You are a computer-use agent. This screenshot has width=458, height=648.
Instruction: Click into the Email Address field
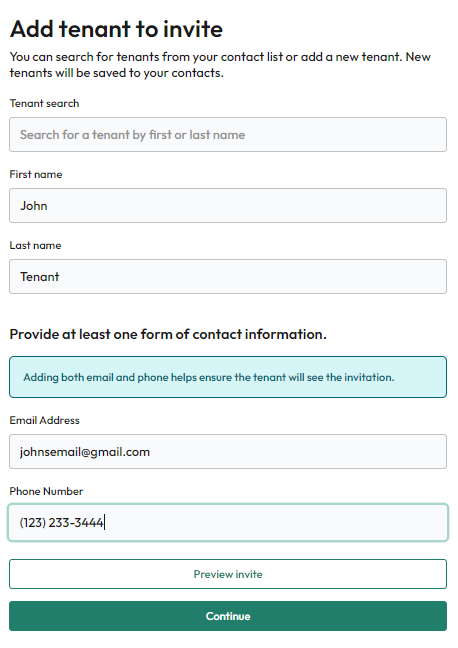coord(228,451)
